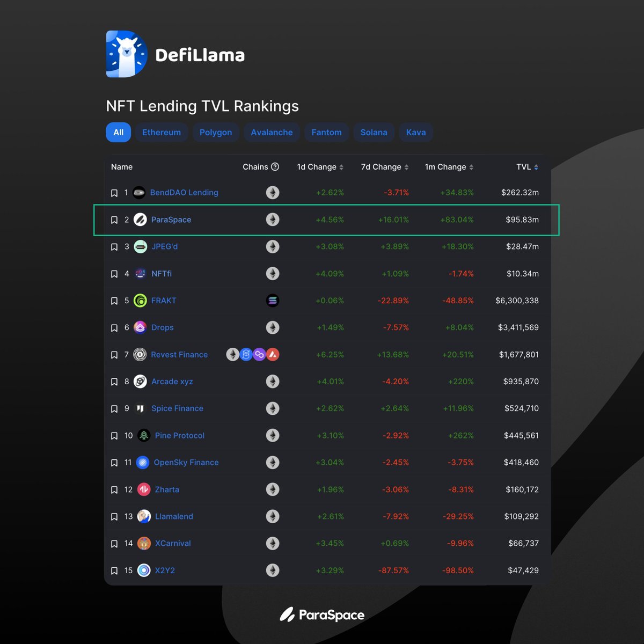Click the BendDAO Lending protocol logo
Viewport: 644px width, 644px height.
(x=139, y=193)
